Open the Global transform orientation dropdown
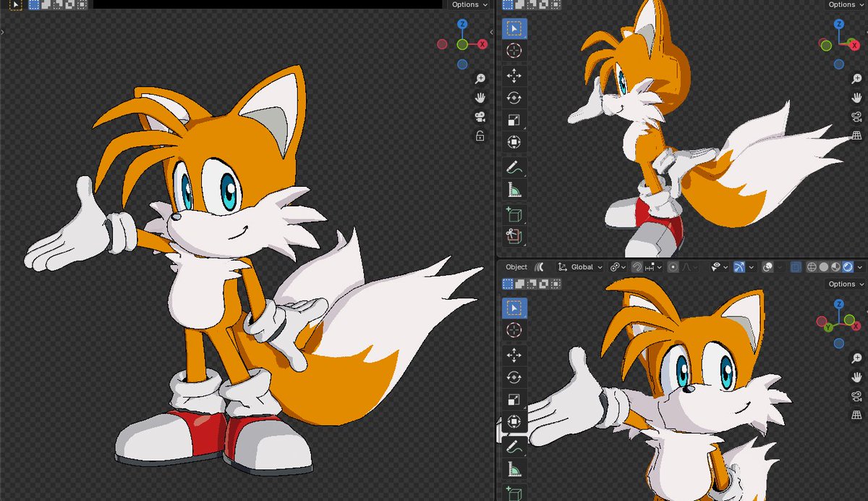The height and width of the screenshot is (501, 868). coord(580,267)
